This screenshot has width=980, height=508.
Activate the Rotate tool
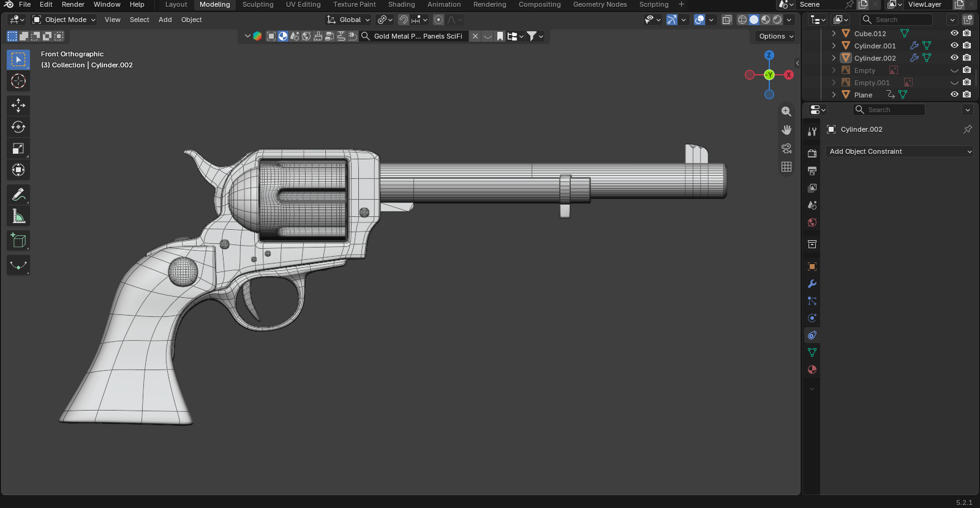[18, 127]
